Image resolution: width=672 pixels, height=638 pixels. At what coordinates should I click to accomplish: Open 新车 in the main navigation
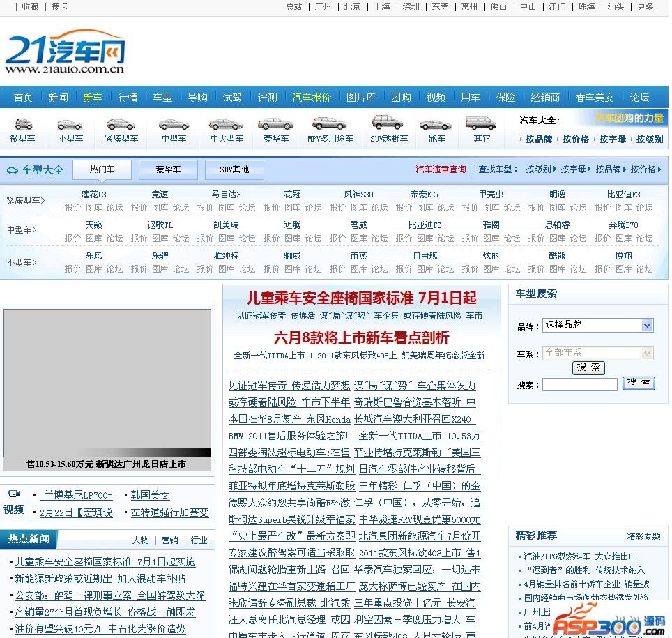click(93, 98)
